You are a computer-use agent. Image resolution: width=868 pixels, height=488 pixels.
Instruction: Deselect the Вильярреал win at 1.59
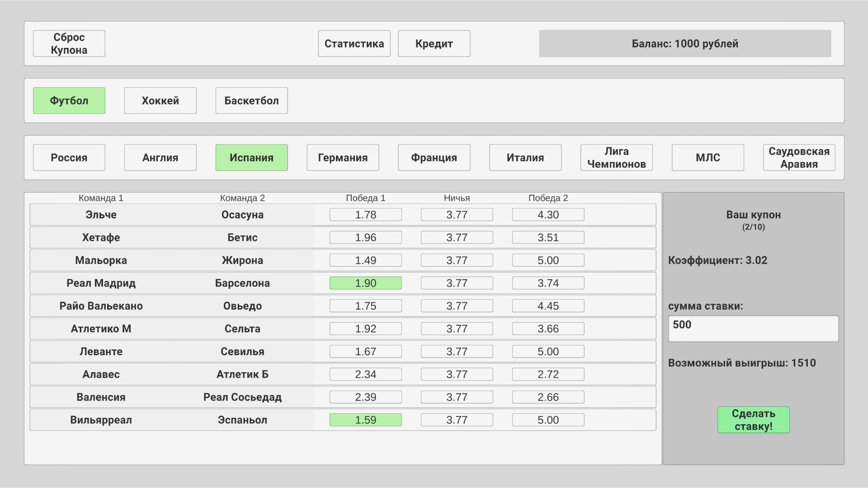[365, 420]
